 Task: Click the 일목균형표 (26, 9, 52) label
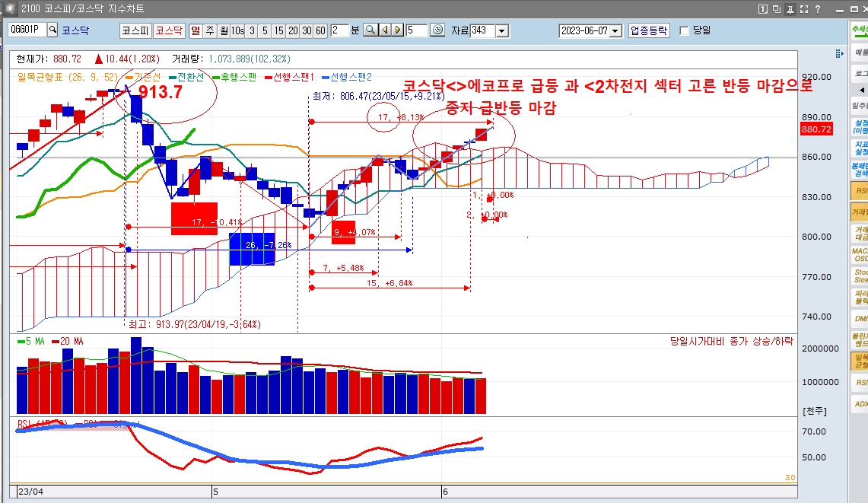(x=68, y=77)
